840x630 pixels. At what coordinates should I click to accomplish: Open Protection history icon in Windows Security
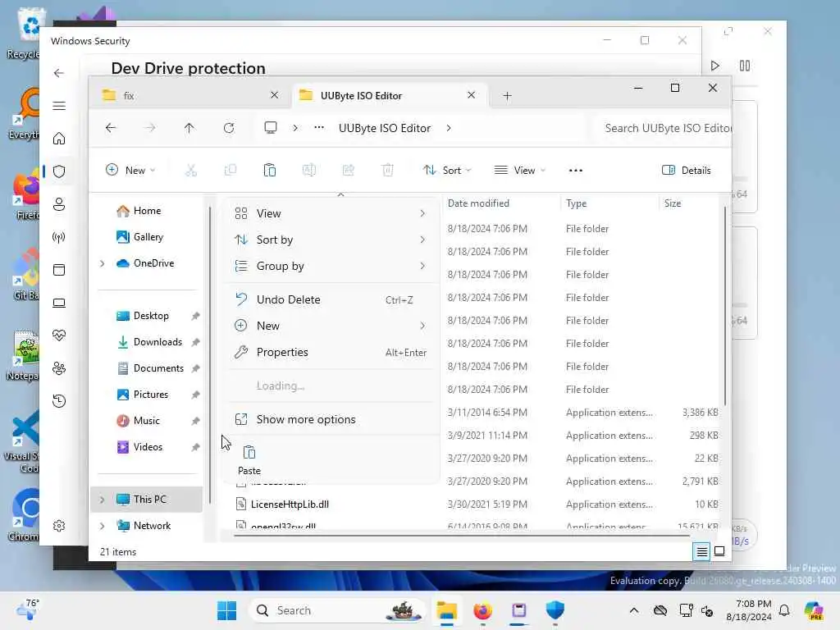click(x=59, y=400)
